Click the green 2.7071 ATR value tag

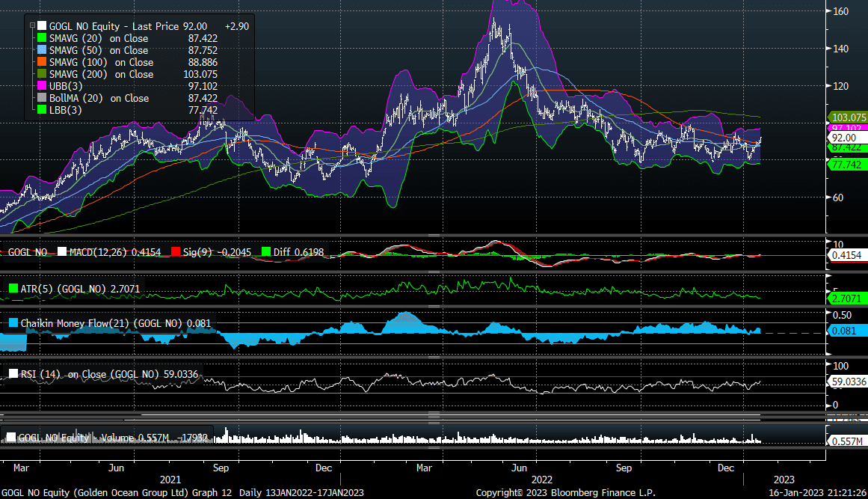[x=847, y=299]
